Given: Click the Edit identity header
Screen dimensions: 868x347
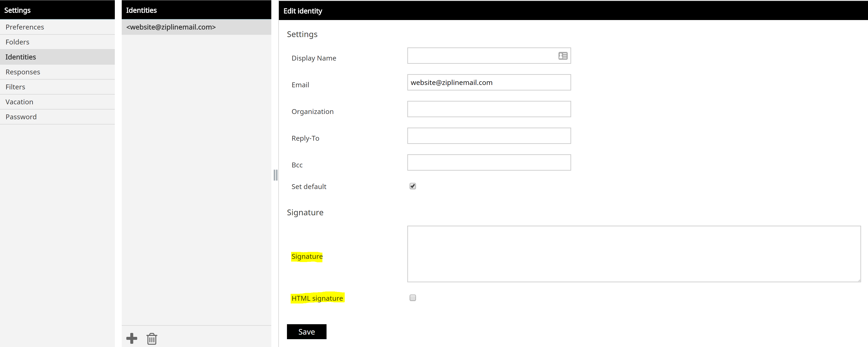Looking at the screenshot, I should click(303, 11).
